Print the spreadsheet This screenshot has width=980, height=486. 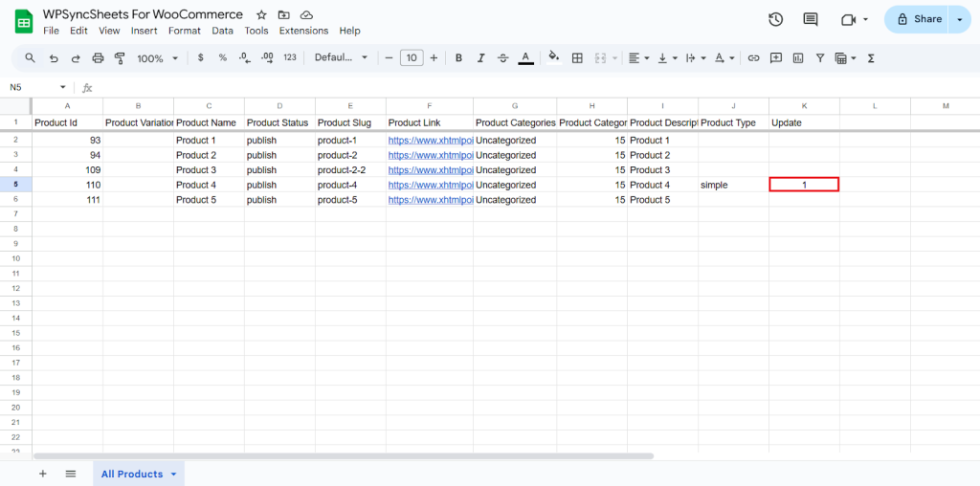pyautogui.click(x=99, y=58)
